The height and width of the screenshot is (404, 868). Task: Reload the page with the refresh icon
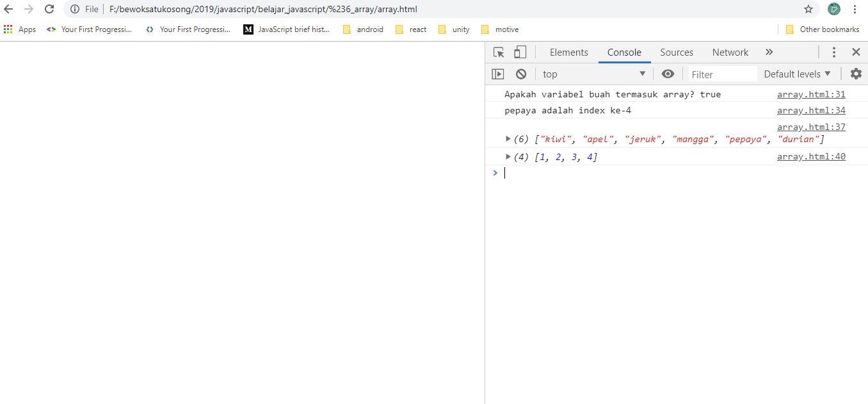[x=49, y=9]
